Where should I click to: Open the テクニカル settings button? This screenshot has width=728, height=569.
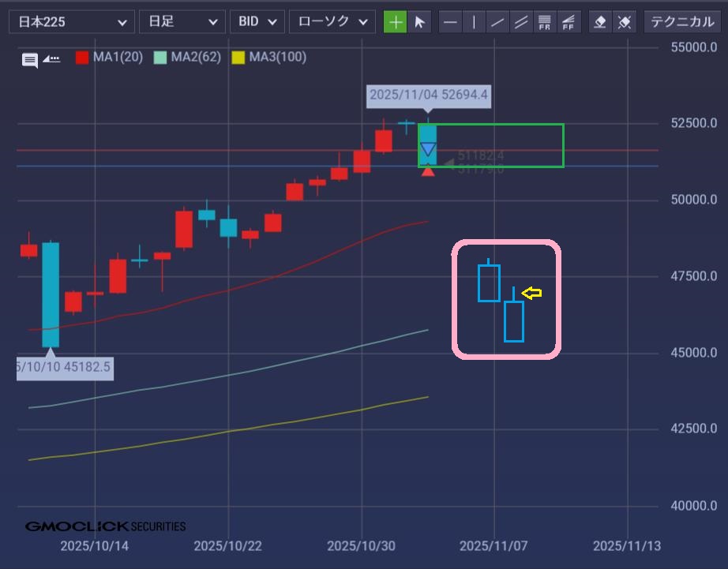point(682,21)
